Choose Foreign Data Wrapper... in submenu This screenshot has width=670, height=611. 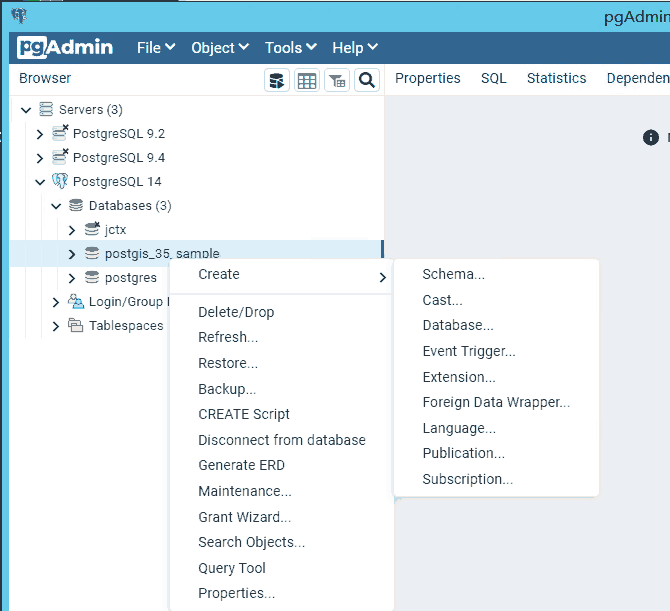click(x=496, y=402)
